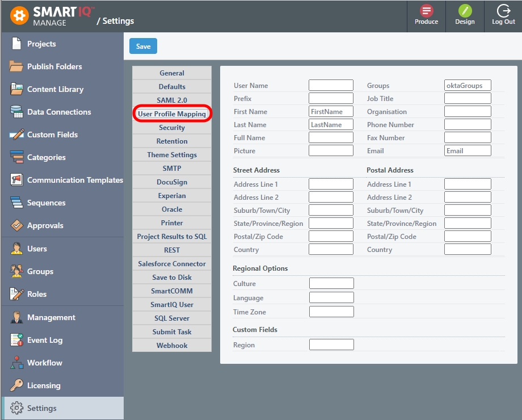The height and width of the screenshot is (420, 522).
Task: Open the Printer tab
Action: click(x=172, y=223)
